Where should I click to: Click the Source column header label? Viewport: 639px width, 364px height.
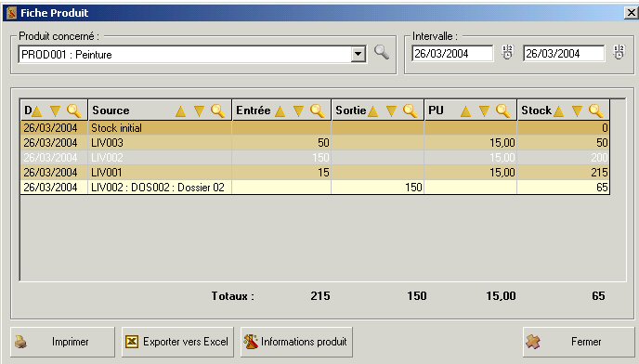(111, 110)
